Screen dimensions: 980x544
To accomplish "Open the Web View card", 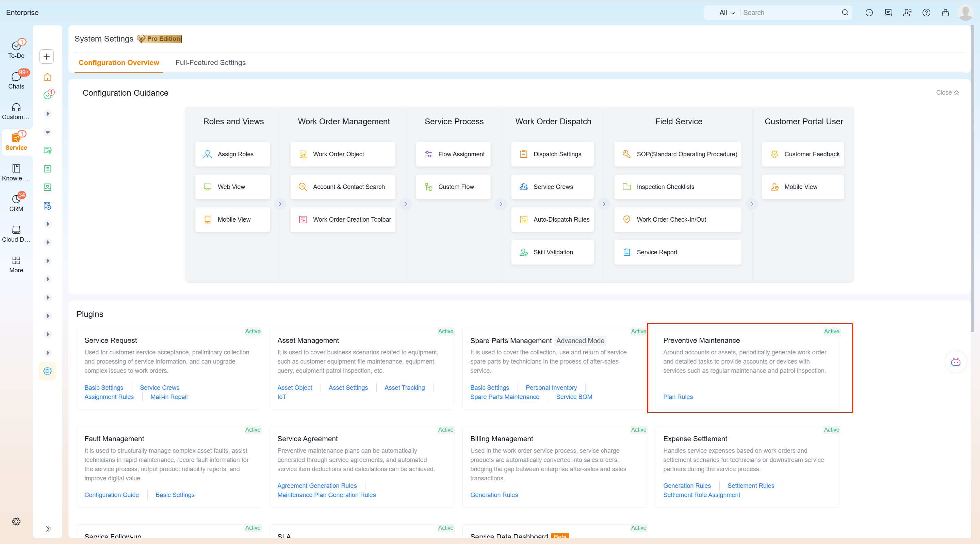I will (x=232, y=187).
